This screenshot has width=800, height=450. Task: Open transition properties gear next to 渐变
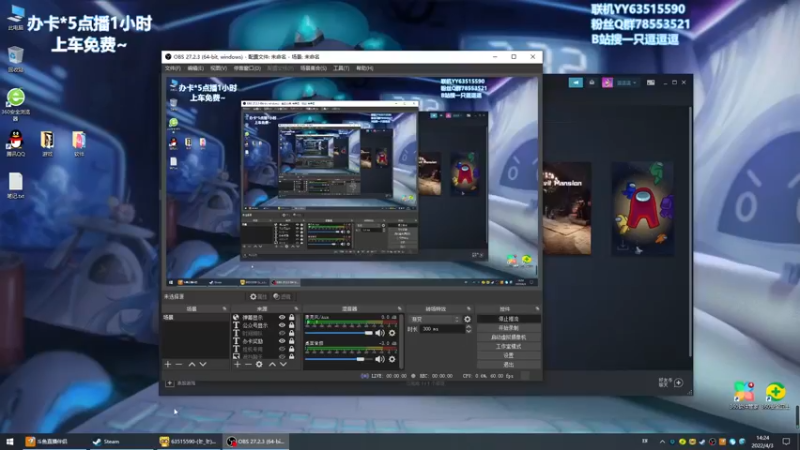pyautogui.click(x=467, y=319)
